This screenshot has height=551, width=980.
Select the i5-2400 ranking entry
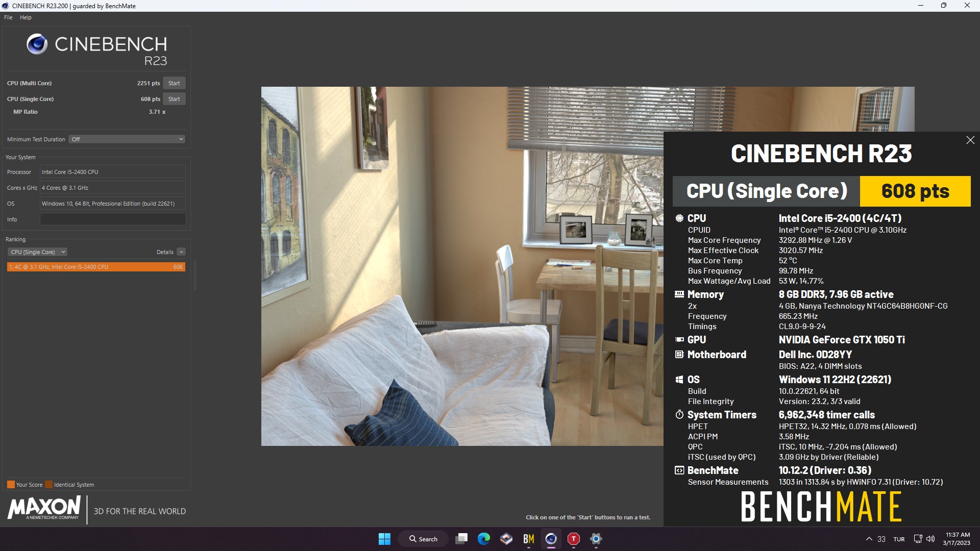(96, 267)
